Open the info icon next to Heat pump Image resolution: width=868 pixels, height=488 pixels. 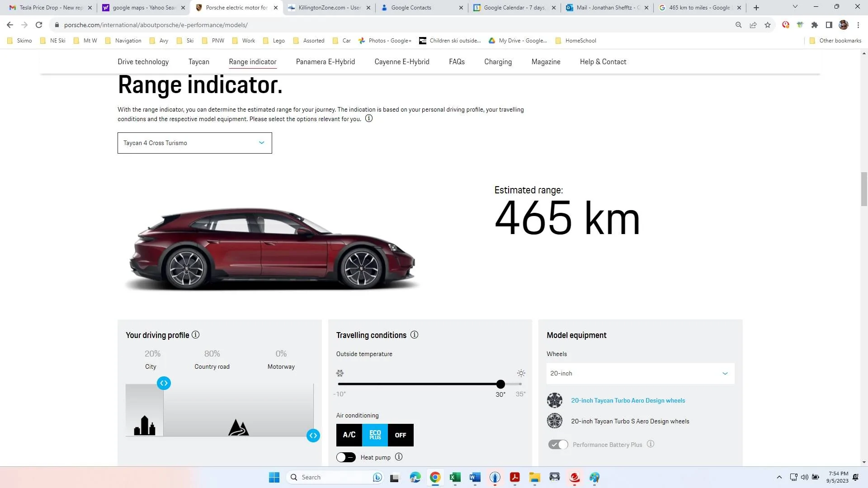pyautogui.click(x=399, y=457)
